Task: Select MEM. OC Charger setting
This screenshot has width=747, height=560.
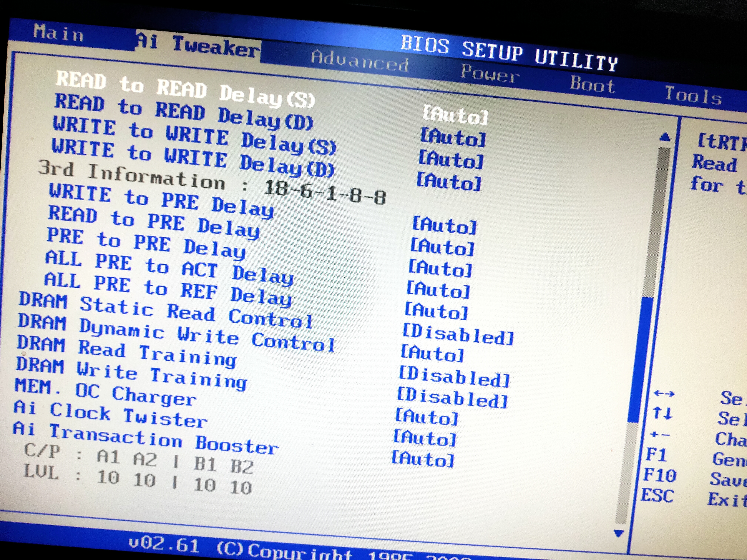Action: point(105,393)
